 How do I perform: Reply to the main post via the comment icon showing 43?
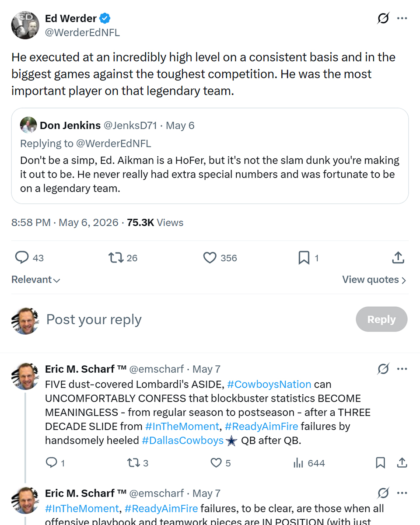(x=29, y=258)
